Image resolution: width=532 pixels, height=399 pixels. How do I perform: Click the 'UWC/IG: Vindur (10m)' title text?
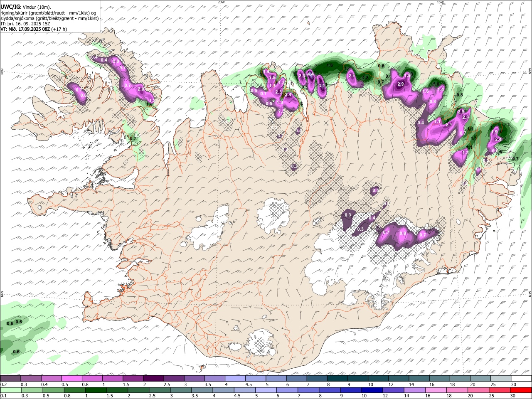(26, 7)
